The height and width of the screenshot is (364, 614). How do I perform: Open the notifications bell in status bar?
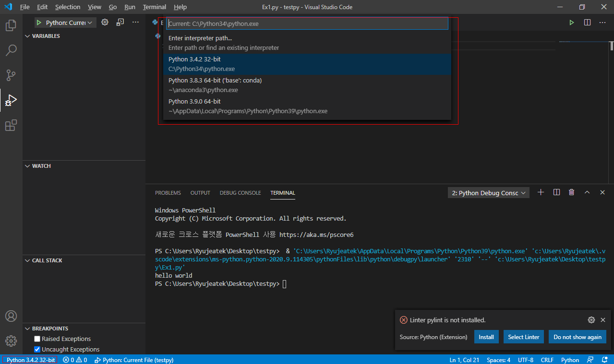click(604, 360)
